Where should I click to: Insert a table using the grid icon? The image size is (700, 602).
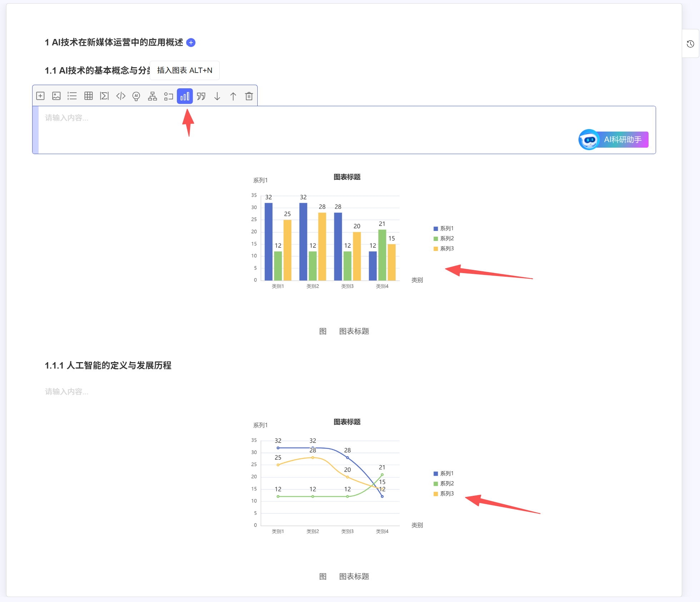pyautogui.click(x=88, y=96)
